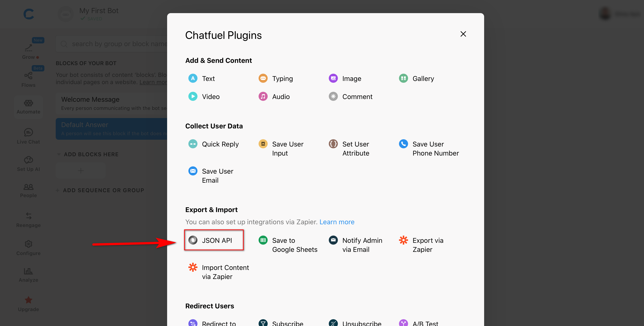This screenshot has height=326, width=644.
Task: Select Import Content via Zapier plugin
Action: tap(219, 272)
